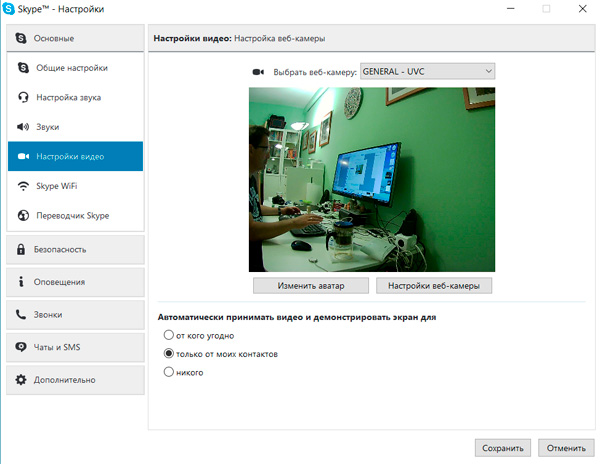Click the Skype logo icon in title bar

(9, 9)
